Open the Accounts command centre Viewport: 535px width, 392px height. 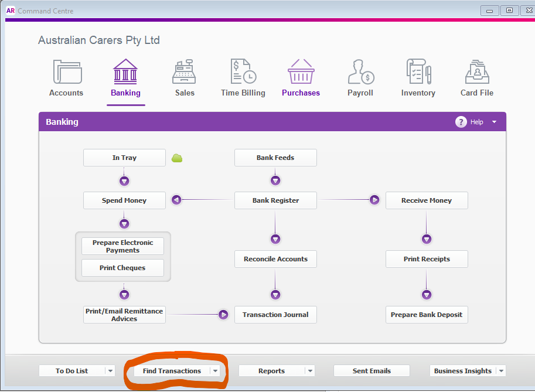click(66, 77)
